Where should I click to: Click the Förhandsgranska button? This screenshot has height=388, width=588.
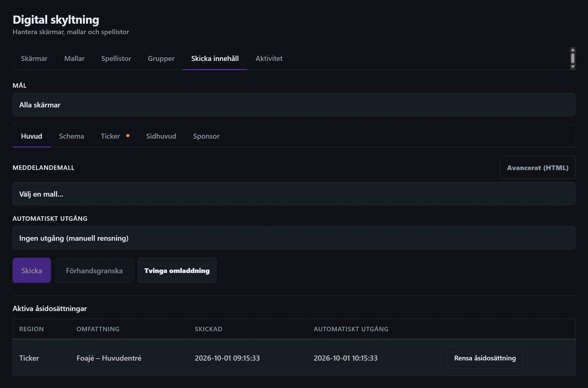(94, 270)
